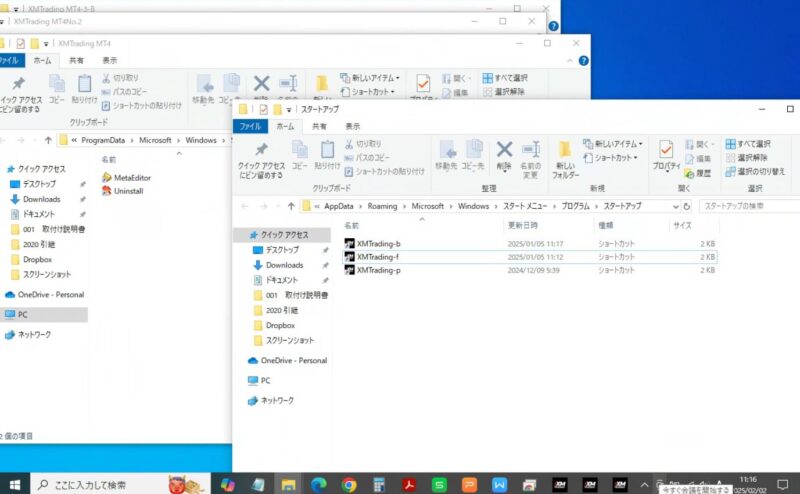The height and width of the screenshot is (494, 800).
Task: Open quick access toolbar dropdown in スタートアップ title
Action: click(289, 109)
